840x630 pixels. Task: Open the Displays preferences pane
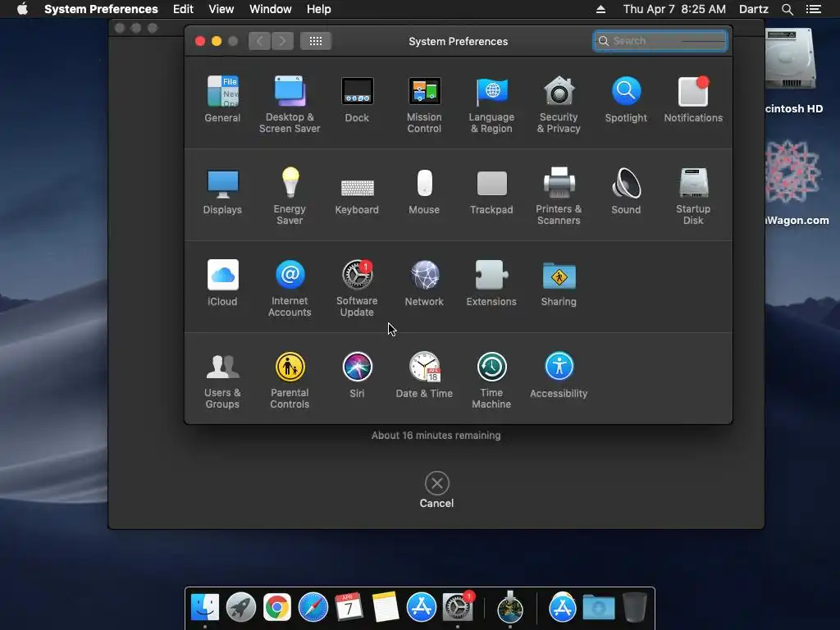coord(222,191)
